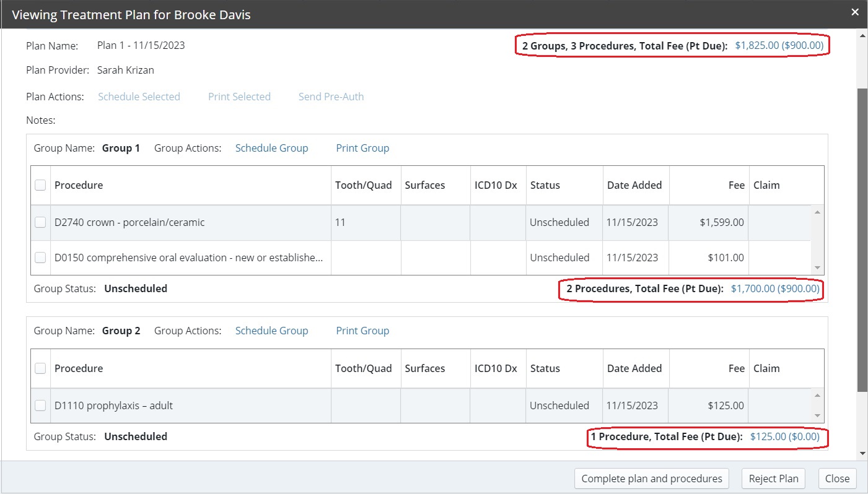
Task: Open Print Group for Group 1
Action: tap(362, 148)
